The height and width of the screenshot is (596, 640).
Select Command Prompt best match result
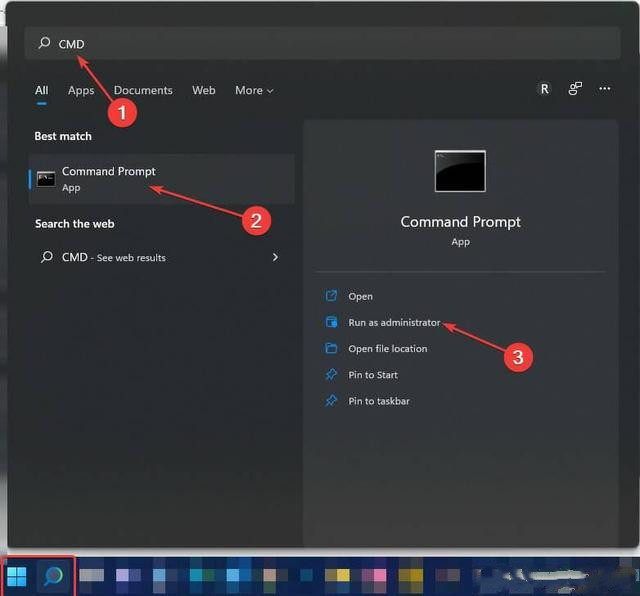click(x=162, y=179)
